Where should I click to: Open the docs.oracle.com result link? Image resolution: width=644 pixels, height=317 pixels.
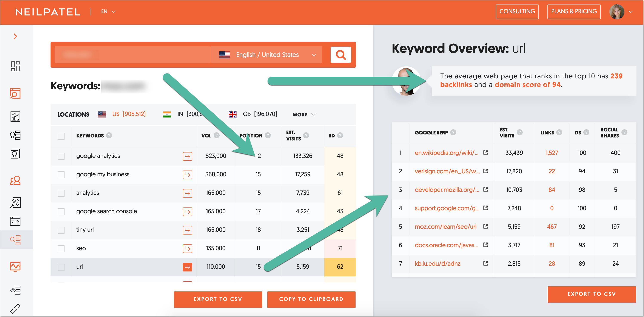tap(447, 245)
